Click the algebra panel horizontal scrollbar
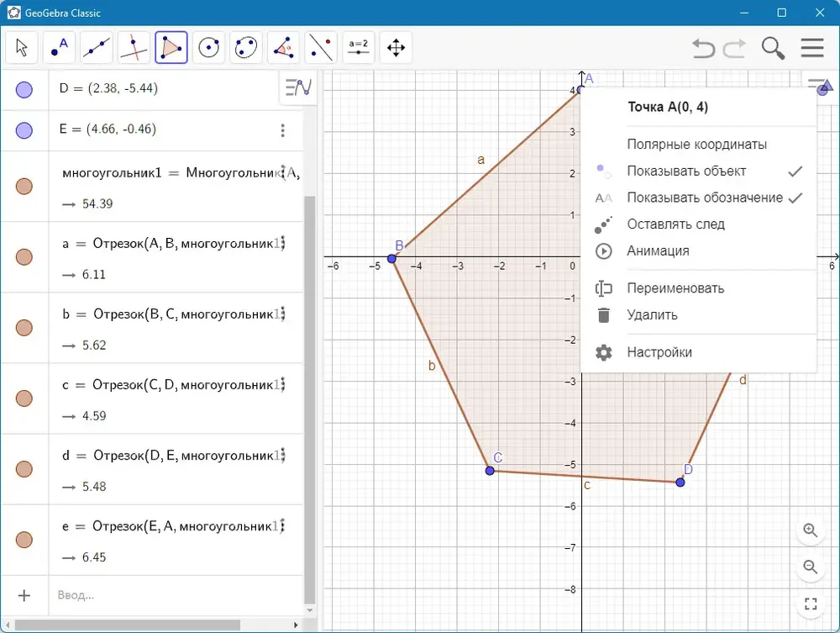This screenshot has height=633, width=840. (128, 625)
